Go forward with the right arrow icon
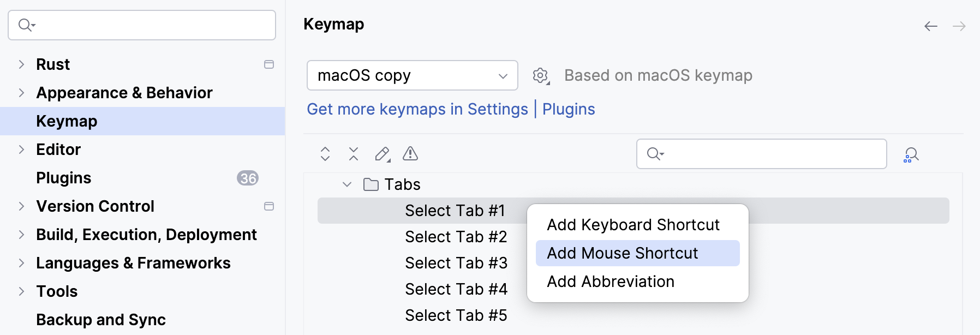The width and height of the screenshot is (980, 335). pyautogui.click(x=959, y=26)
